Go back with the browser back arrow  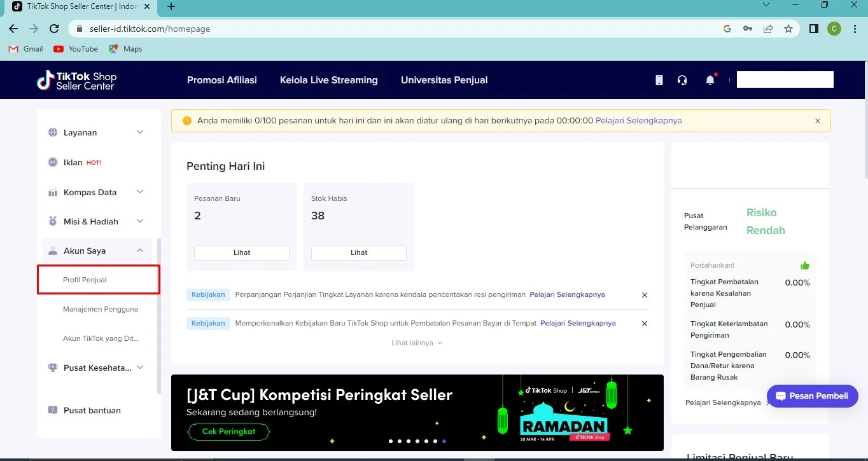pyautogui.click(x=13, y=29)
